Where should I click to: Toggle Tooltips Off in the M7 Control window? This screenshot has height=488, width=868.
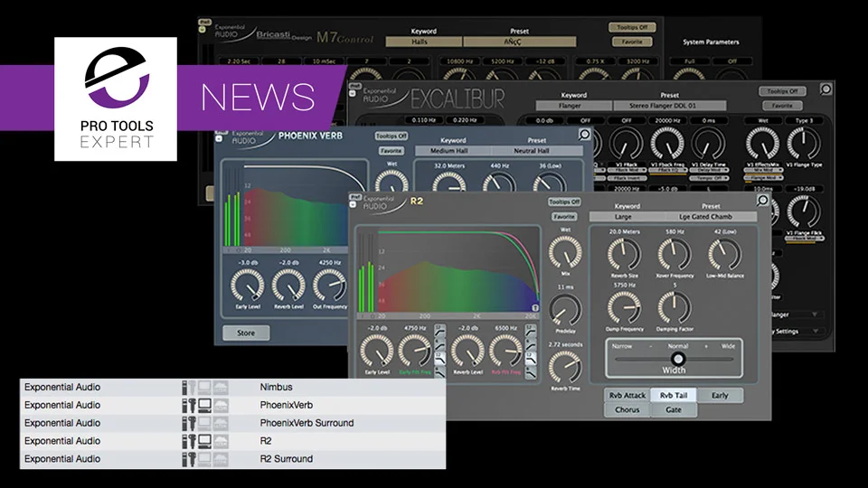coord(632,27)
